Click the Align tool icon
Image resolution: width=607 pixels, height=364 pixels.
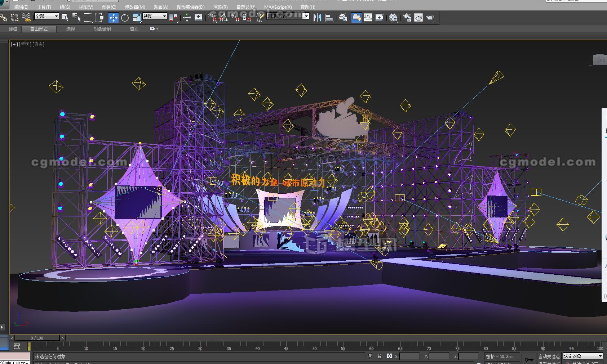(x=329, y=17)
